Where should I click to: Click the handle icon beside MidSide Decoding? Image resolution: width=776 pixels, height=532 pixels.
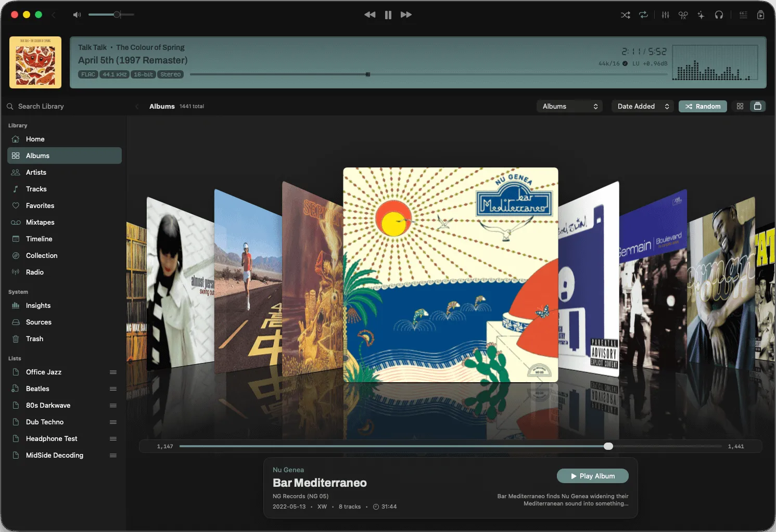pyautogui.click(x=113, y=455)
